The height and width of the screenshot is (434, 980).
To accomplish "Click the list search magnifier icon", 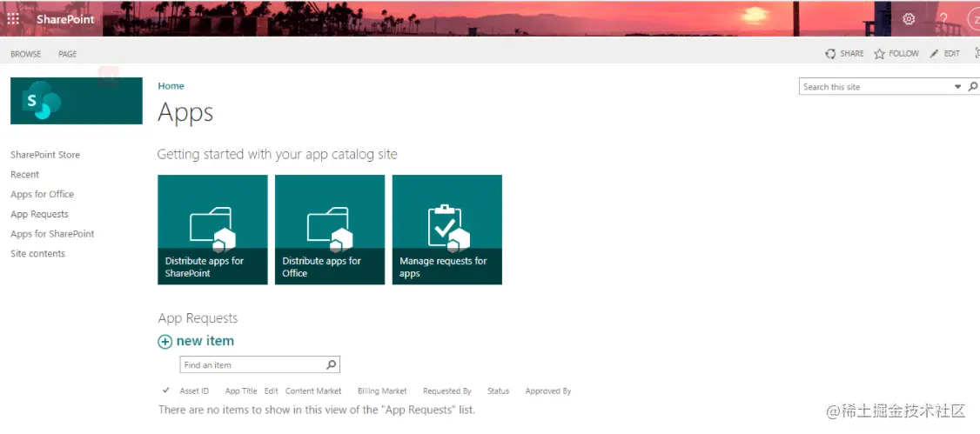I will click(332, 364).
